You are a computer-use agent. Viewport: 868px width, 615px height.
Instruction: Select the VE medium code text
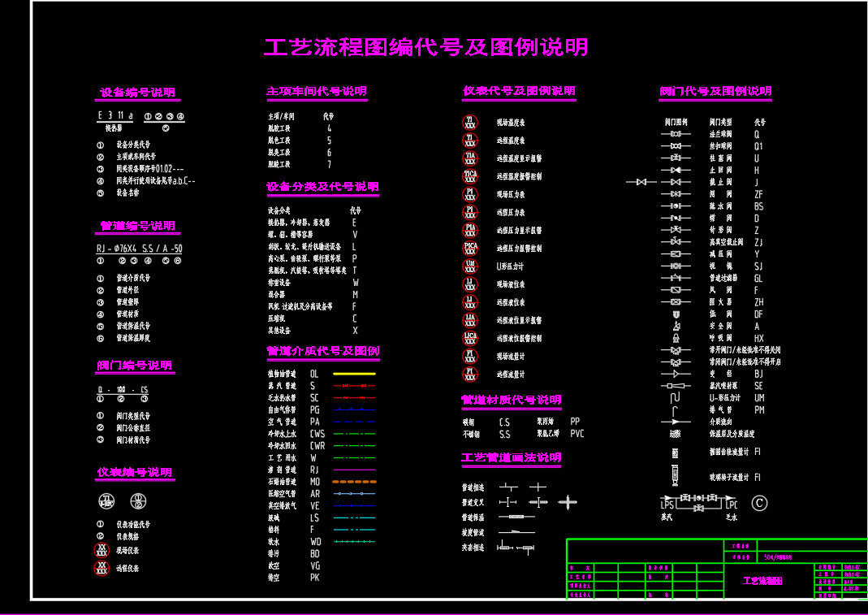315,506
